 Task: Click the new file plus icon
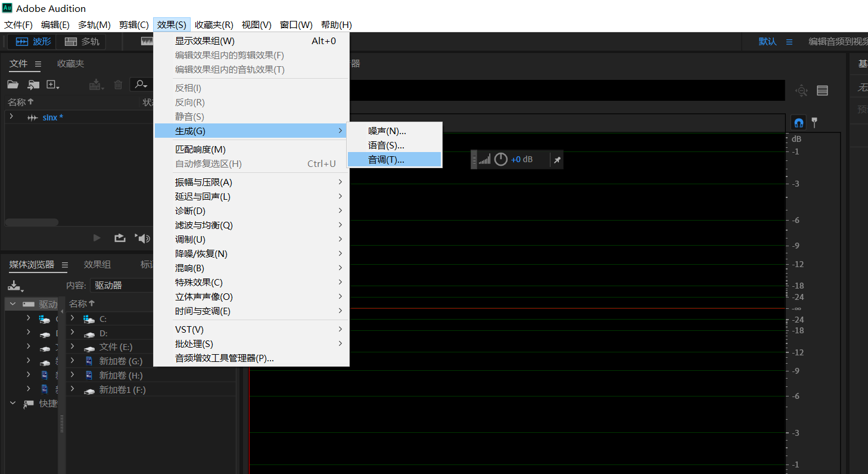(x=53, y=85)
